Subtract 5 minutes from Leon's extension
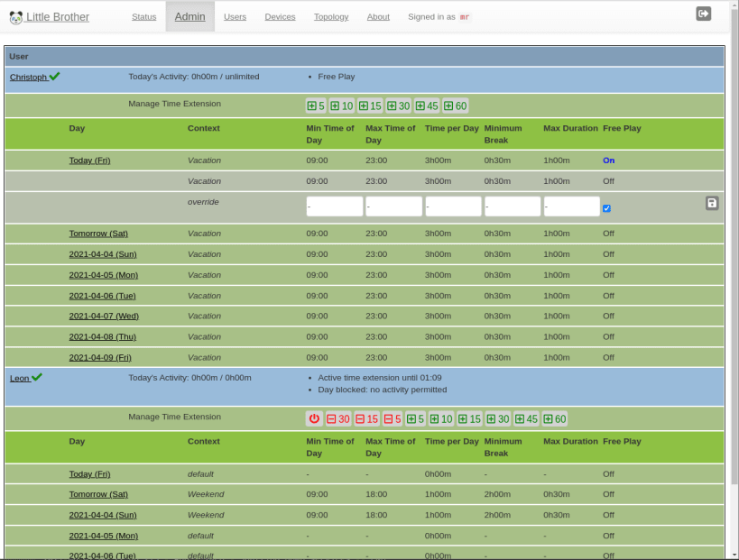The width and height of the screenshot is (739, 560). [x=393, y=418]
